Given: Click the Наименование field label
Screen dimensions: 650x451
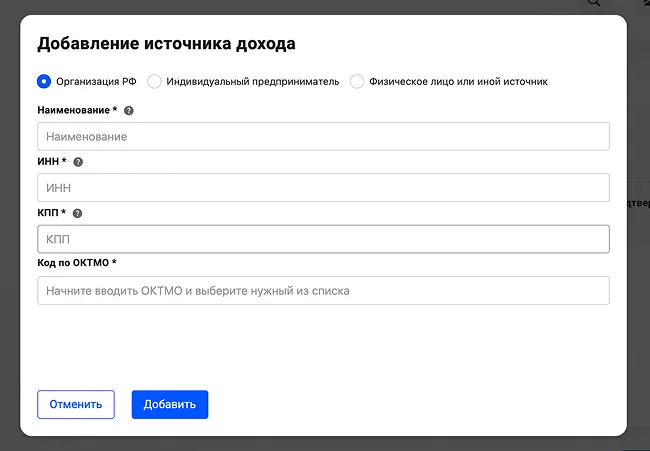Looking at the screenshot, I should (75, 110).
